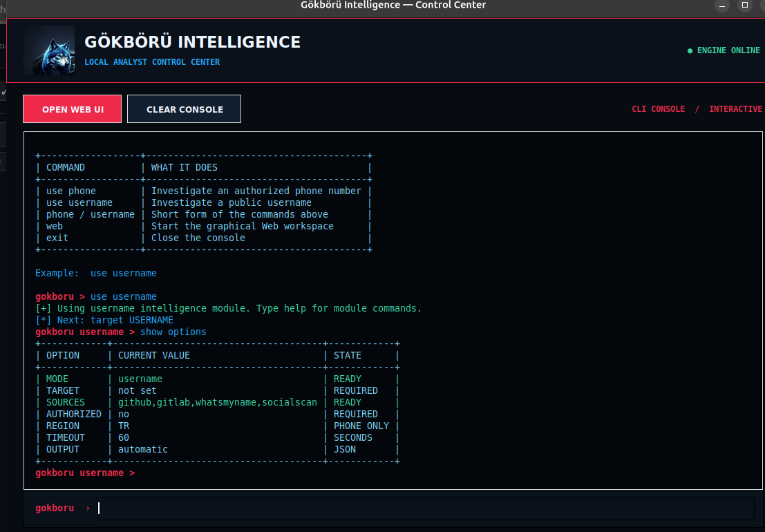Click the TIMEOUT option cell
This screenshot has height=532, width=765.
coord(66,437)
